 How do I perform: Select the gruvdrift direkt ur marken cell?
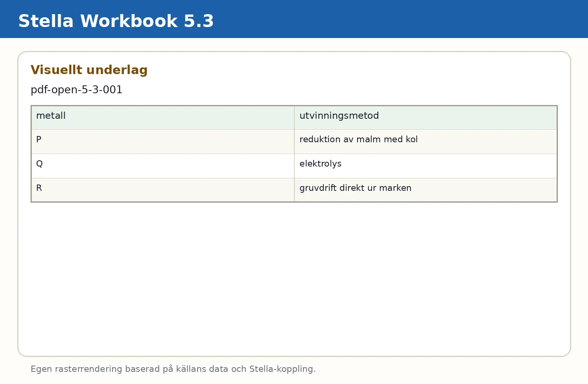[x=426, y=190]
